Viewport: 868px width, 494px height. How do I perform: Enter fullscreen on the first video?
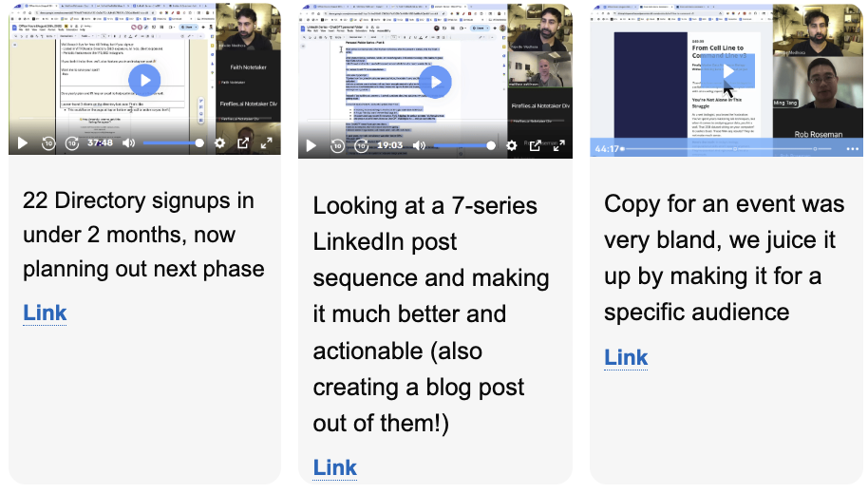[267, 143]
